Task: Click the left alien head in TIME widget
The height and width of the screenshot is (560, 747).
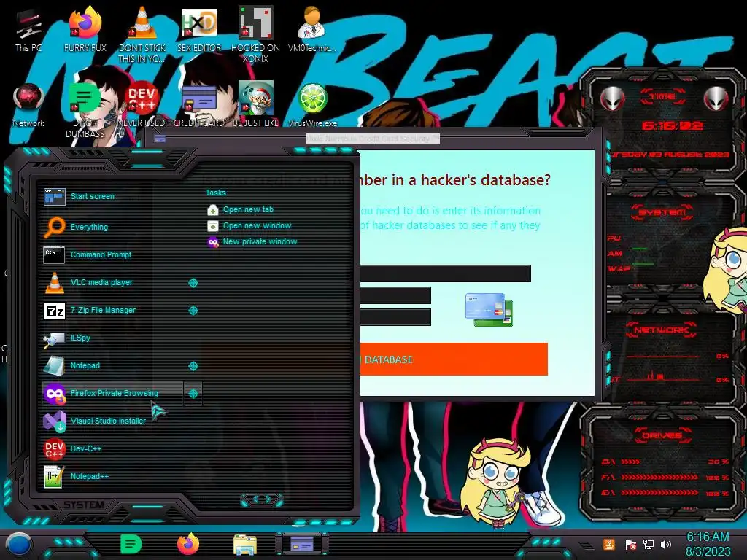Action: [613, 99]
